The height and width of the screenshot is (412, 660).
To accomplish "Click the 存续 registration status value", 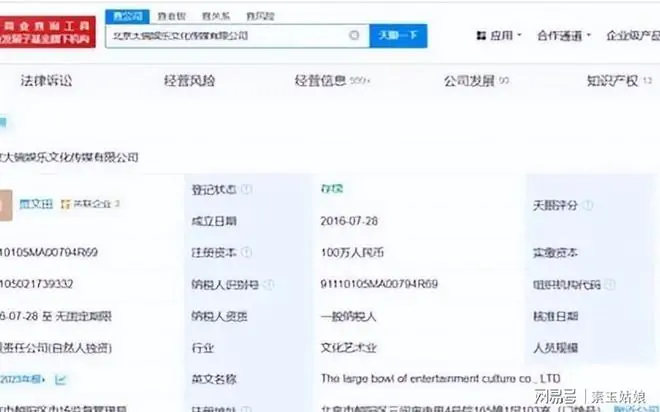I will pos(332,189).
